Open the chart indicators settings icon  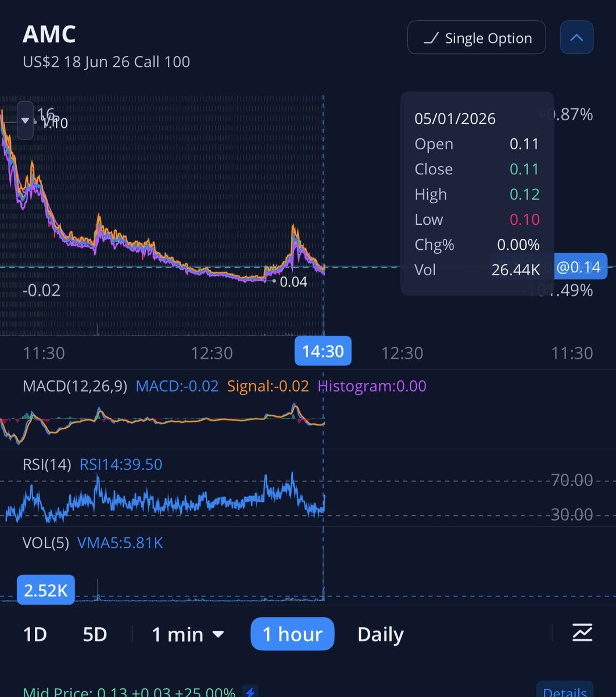coord(582,633)
